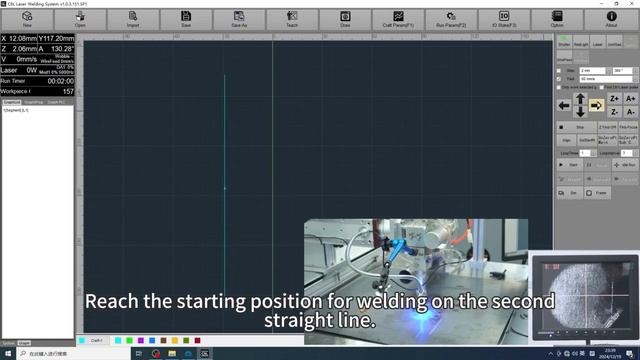640x360 pixels.
Task: Jog left with the left arrow button
Action: click(x=564, y=106)
